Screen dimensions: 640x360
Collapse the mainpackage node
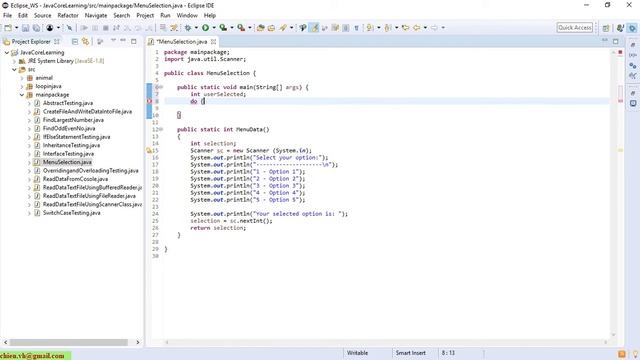pos(22,95)
